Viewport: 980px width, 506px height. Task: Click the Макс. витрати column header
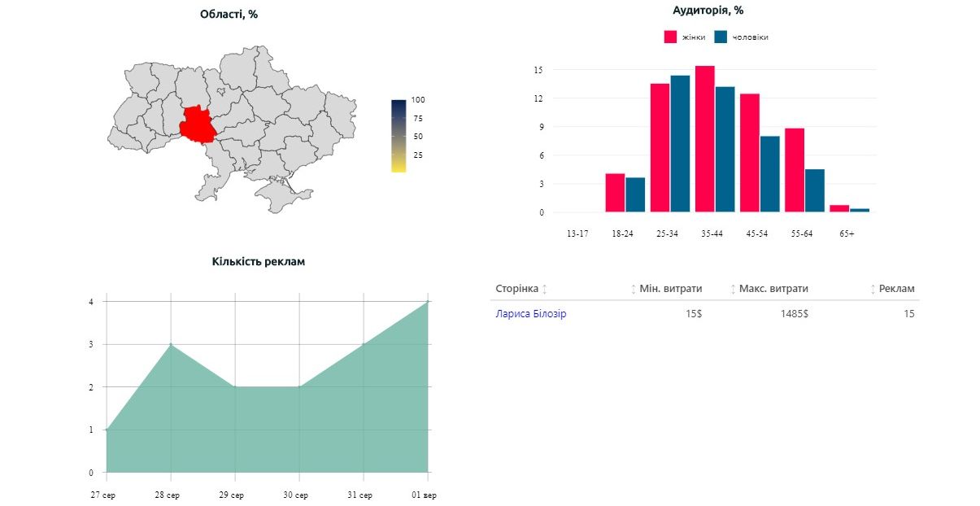(773, 289)
